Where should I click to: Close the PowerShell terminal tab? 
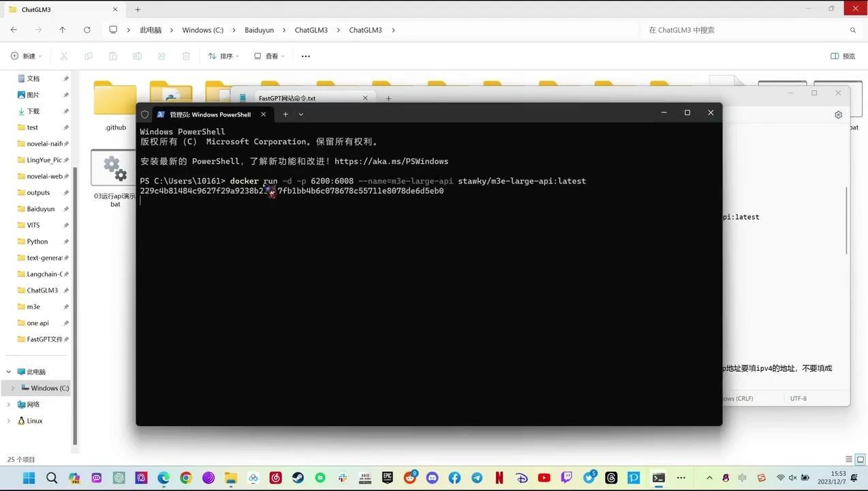pyautogui.click(x=263, y=114)
